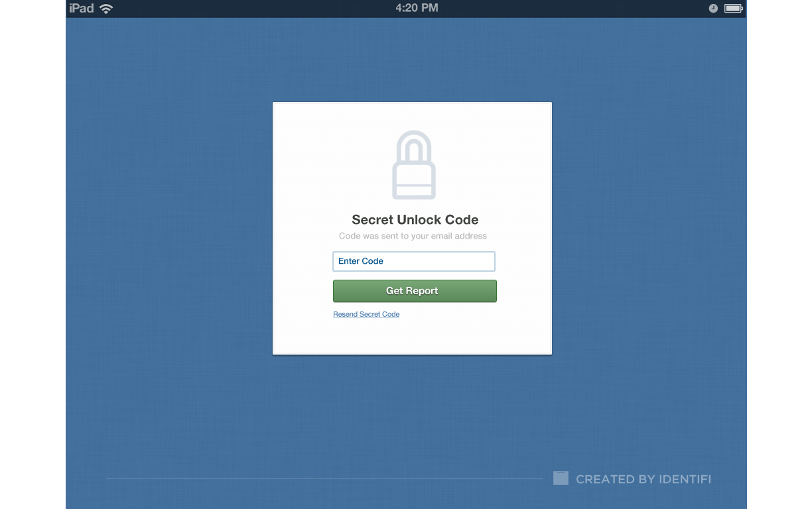Click the Resend Secret Code link
812x509 pixels.
click(366, 314)
